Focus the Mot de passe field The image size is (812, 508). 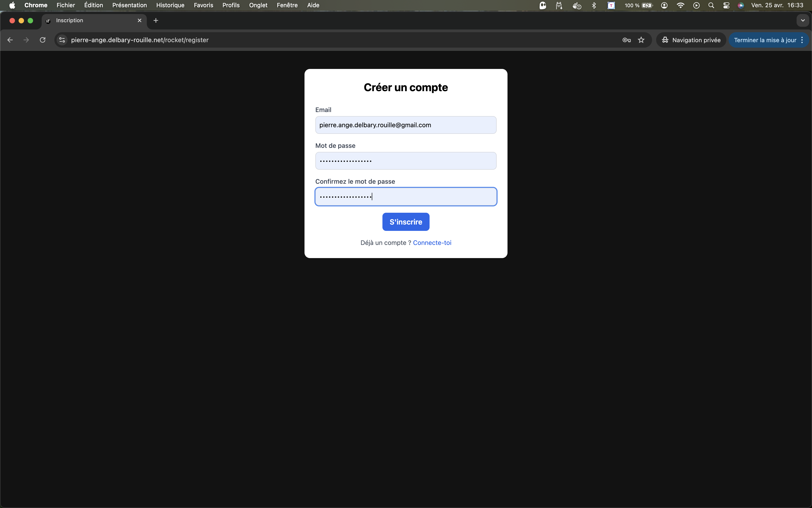[406, 161]
